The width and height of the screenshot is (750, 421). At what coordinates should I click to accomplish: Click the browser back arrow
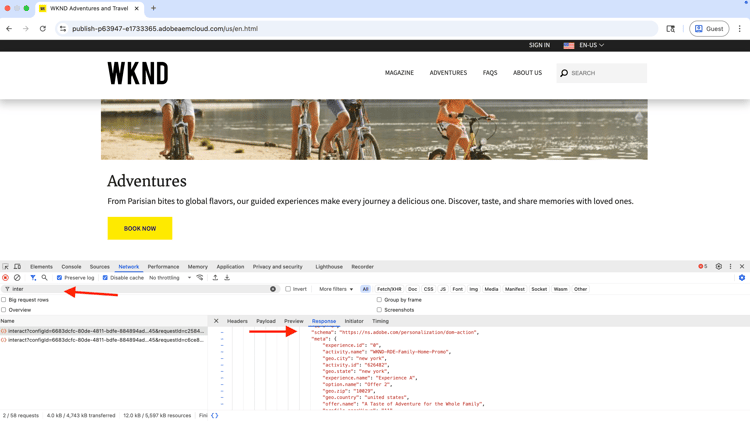(x=9, y=29)
